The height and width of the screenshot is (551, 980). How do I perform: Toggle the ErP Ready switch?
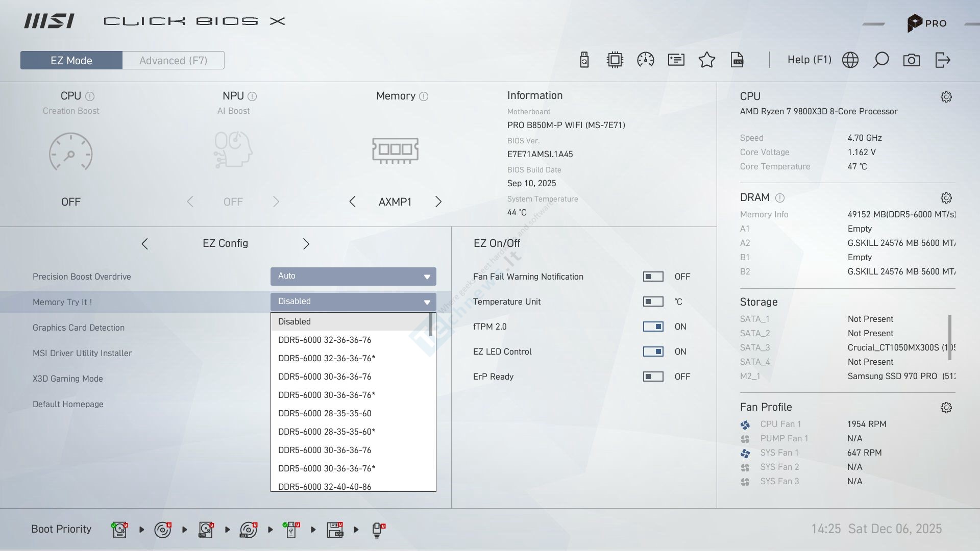pyautogui.click(x=653, y=377)
